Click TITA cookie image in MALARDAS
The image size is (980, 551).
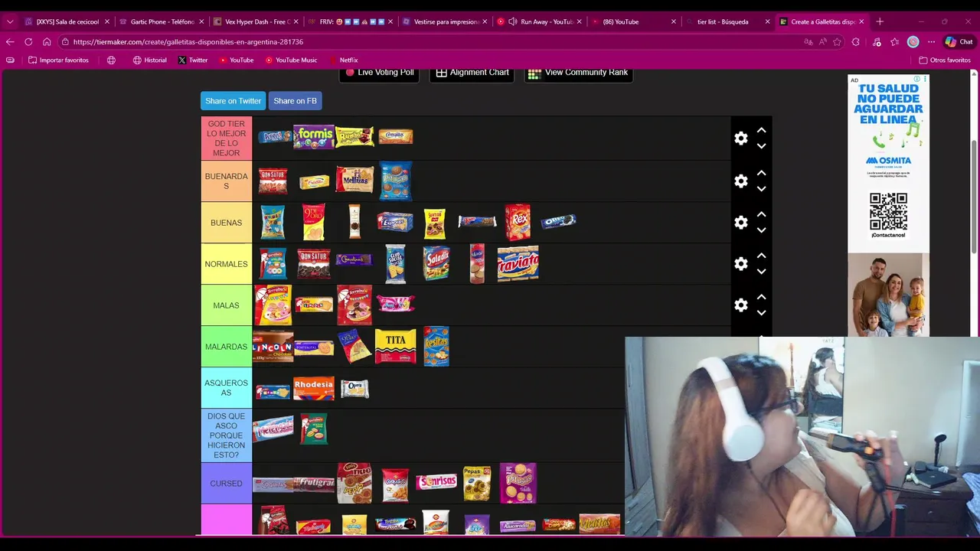coord(396,347)
